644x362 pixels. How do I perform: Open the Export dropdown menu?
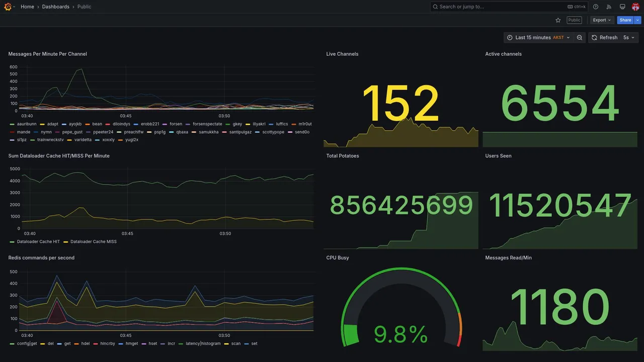[x=602, y=20]
